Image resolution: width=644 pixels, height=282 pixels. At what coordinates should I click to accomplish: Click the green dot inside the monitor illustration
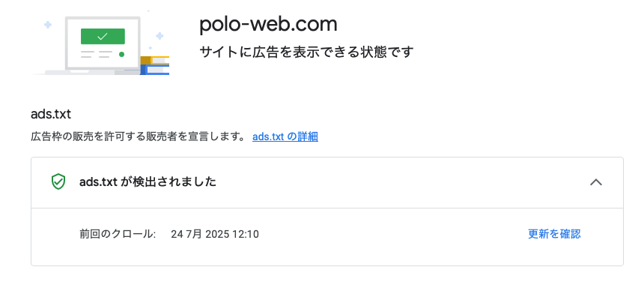[121, 54]
